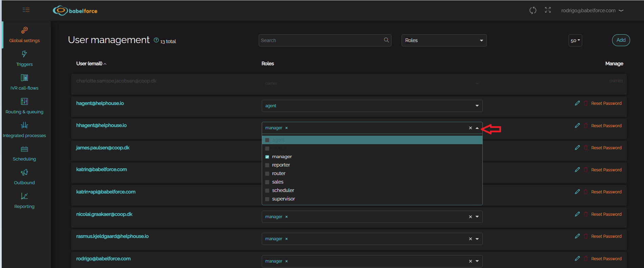The image size is (644, 268).
Task: Open user hagent@helphouse.io email link
Action: (x=100, y=103)
